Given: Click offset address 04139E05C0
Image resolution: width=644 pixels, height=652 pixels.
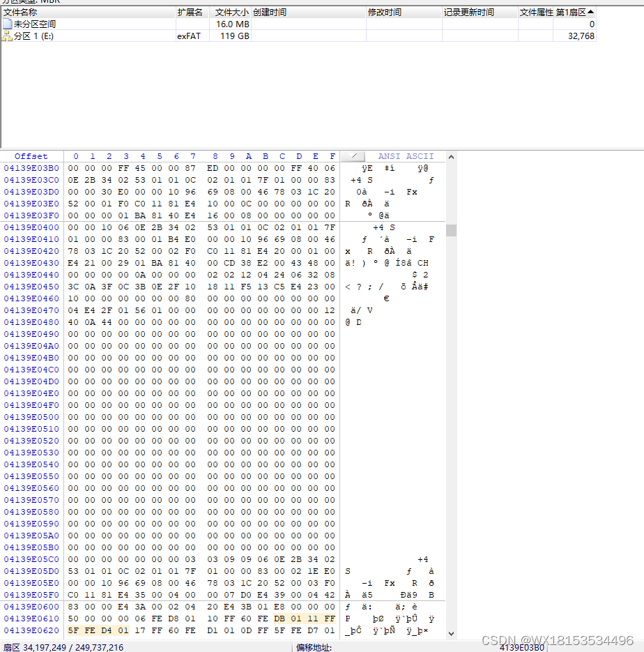Looking at the screenshot, I should [31, 559].
